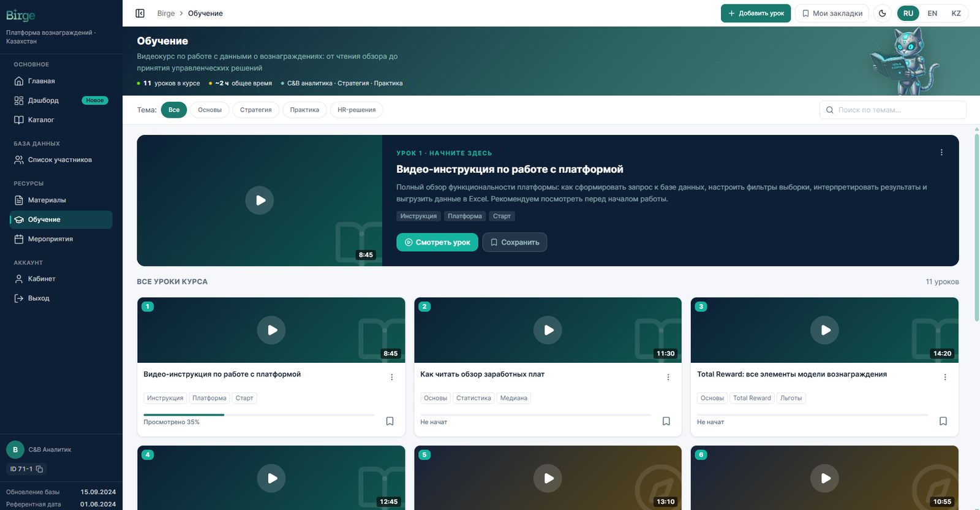Play lesson 6 video
The width and height of the screenshot is (980, 510).
[825, 478]
